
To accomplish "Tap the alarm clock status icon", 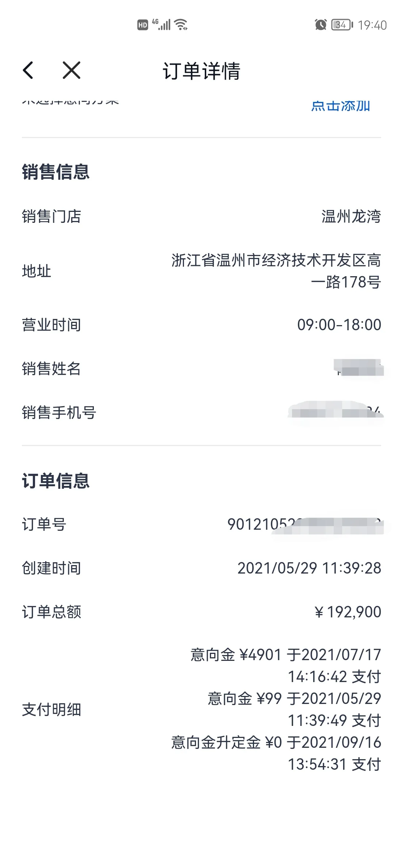I will click(321, 24).
